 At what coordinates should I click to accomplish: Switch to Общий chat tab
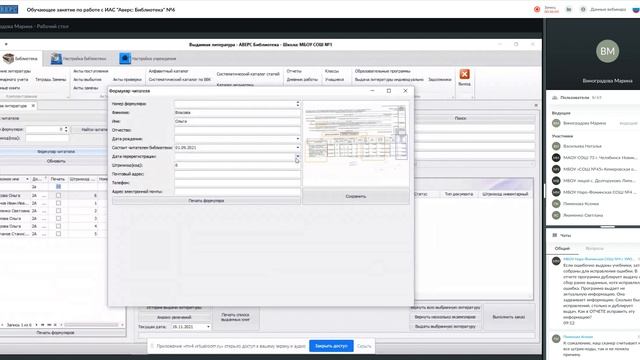[x=562, y=249]
